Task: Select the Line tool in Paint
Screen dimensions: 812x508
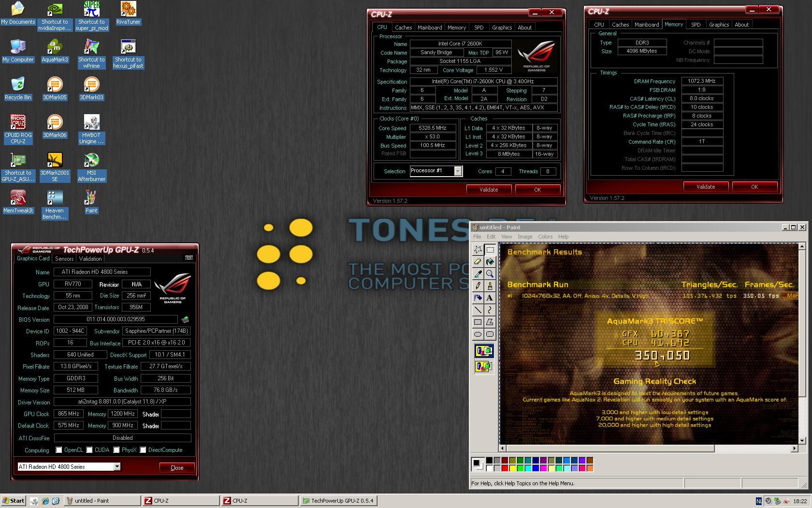Action: pos(478,310)
